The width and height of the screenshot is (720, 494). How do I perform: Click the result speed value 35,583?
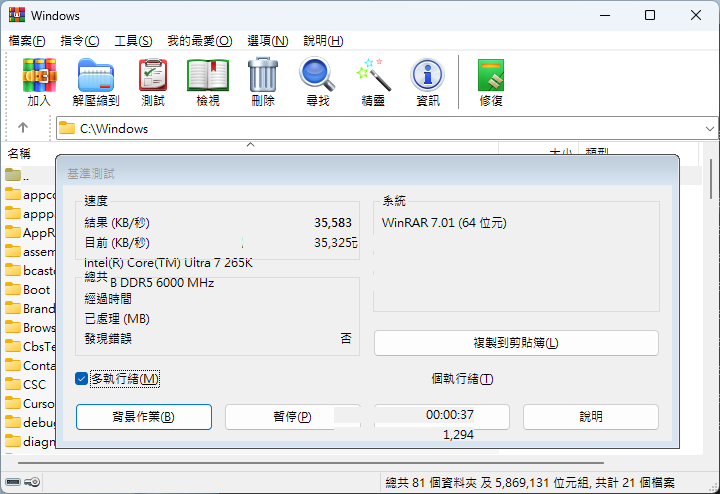tap(333, 223)
